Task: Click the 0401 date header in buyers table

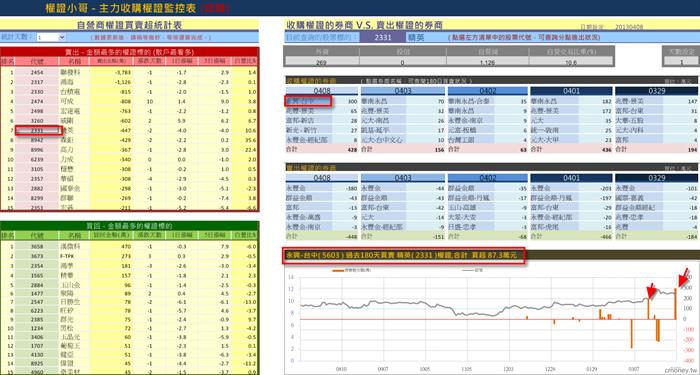Action: 571,91
